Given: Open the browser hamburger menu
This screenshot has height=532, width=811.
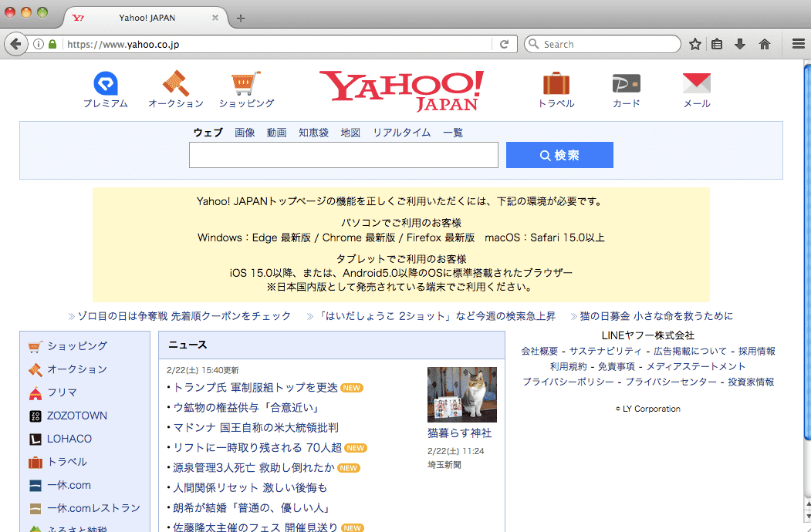Looking at the screenshot, I should (799, 44).
